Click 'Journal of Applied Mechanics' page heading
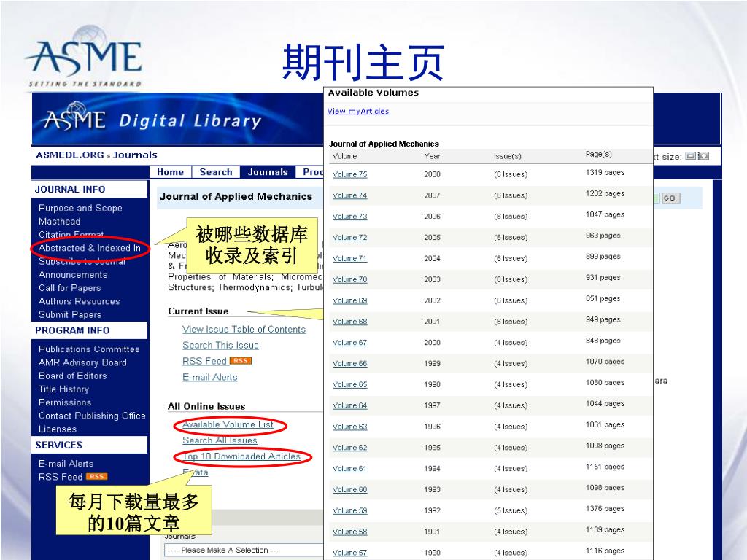The height and width of the screenshot is (560, 747). (236, 197)
